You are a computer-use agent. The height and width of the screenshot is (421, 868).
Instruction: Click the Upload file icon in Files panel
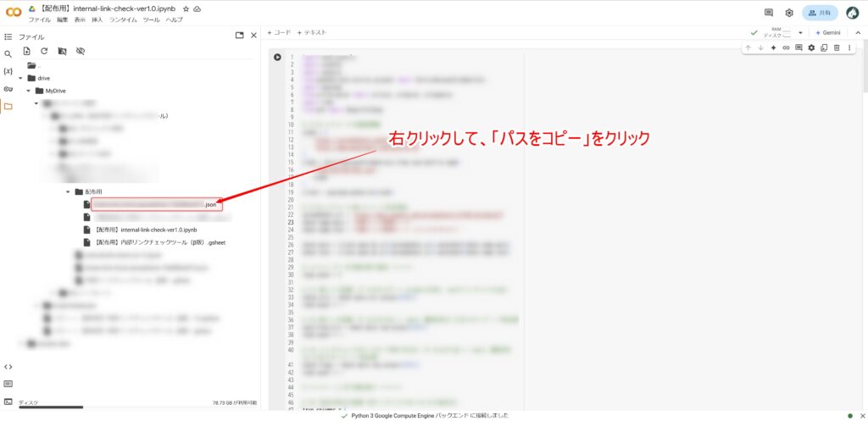[x=27, y=51]
